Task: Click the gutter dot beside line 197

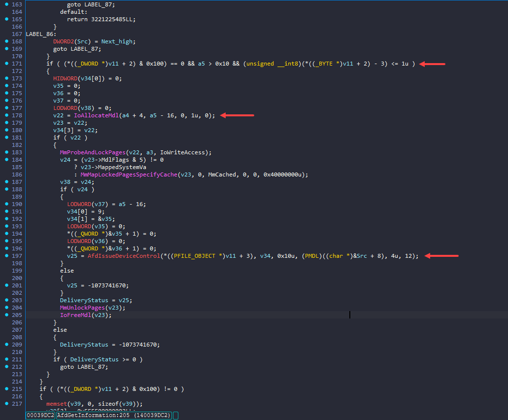Action: pos(6,256)
